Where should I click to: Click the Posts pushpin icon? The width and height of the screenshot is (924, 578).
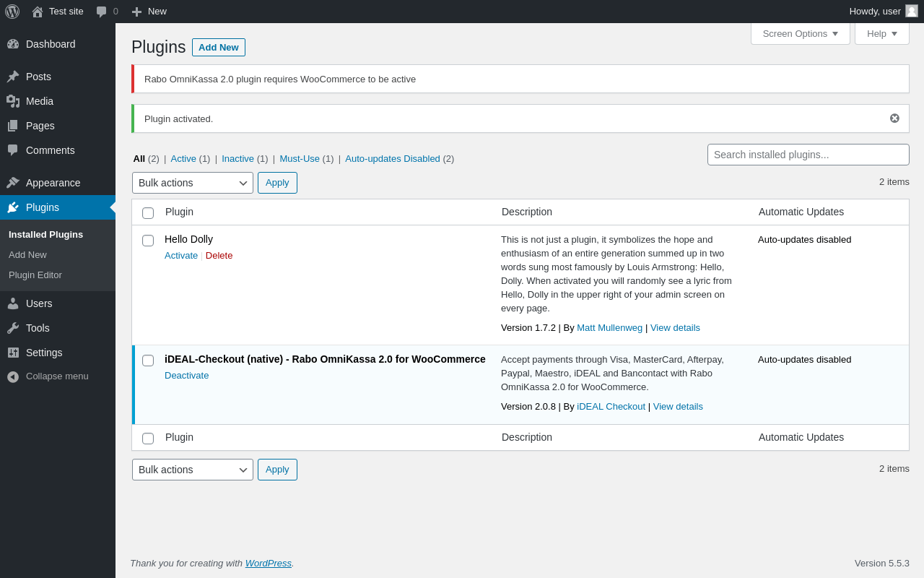[x=13, y=77]
